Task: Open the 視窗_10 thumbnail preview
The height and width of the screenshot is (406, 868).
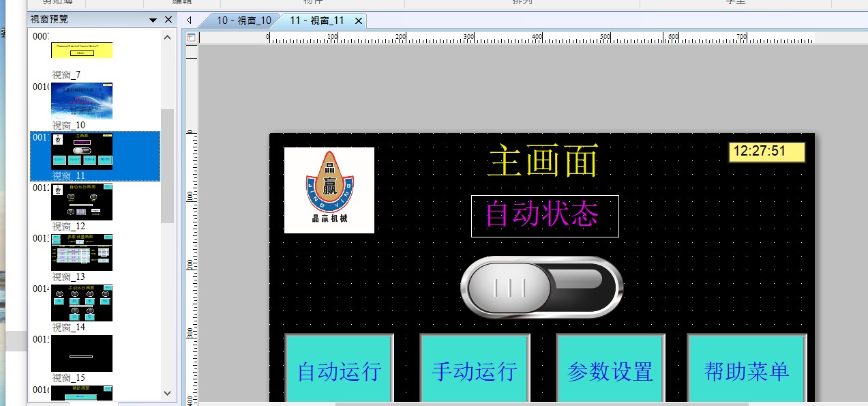Action: pyautogui.click(x=82, y=101)
